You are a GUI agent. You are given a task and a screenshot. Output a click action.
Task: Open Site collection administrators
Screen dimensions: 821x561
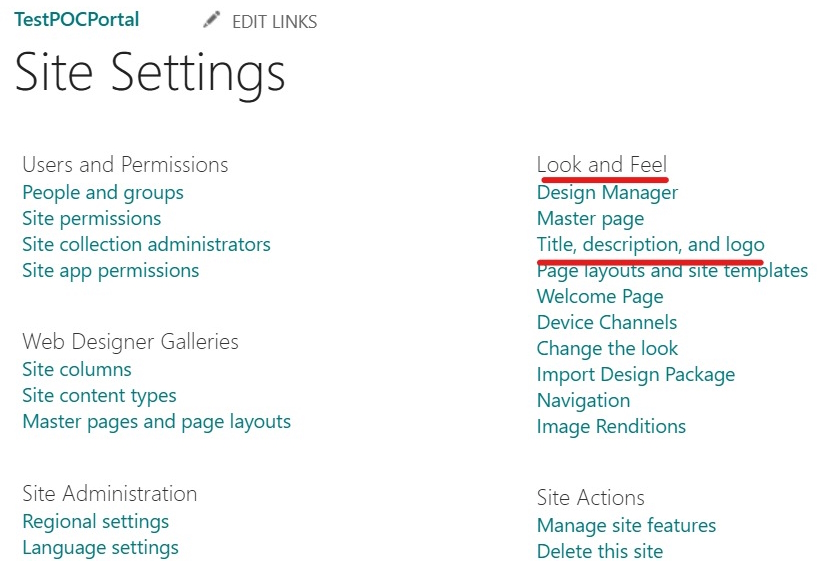click(146, 244)
